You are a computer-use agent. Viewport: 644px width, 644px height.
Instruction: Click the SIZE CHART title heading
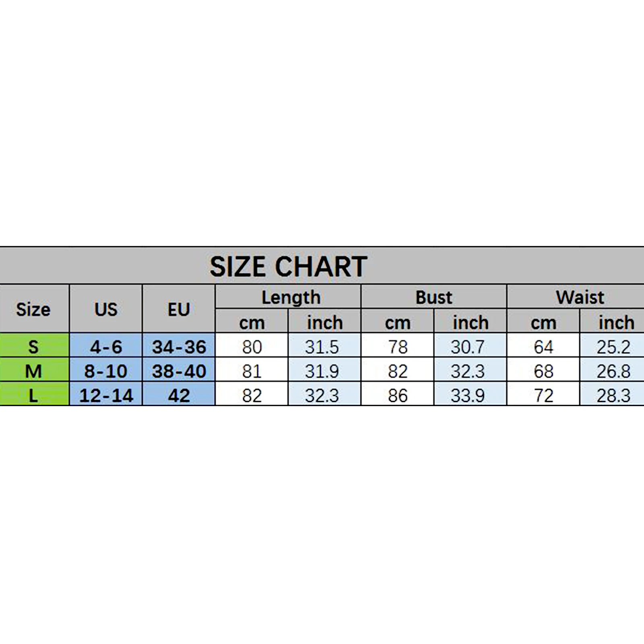[x=288, y=266]
